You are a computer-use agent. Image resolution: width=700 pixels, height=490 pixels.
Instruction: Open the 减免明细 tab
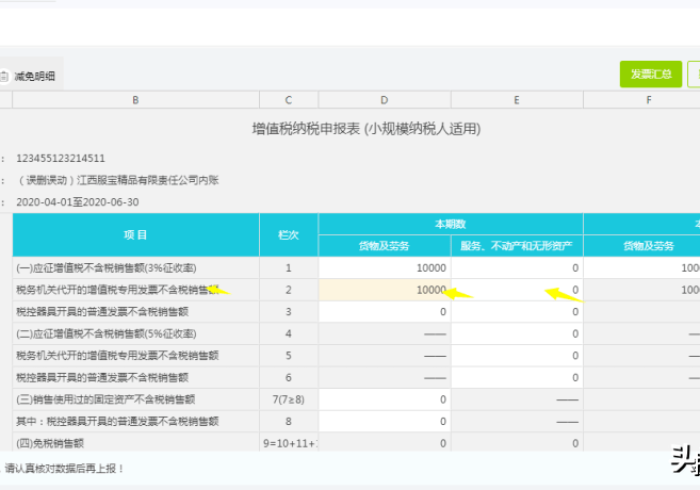pos(31,76)
